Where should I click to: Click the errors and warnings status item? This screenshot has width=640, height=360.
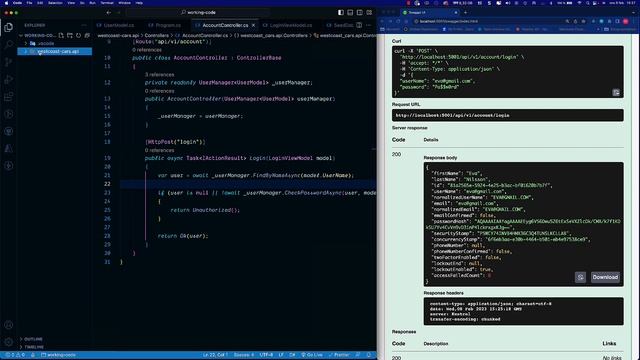(15, 355)
